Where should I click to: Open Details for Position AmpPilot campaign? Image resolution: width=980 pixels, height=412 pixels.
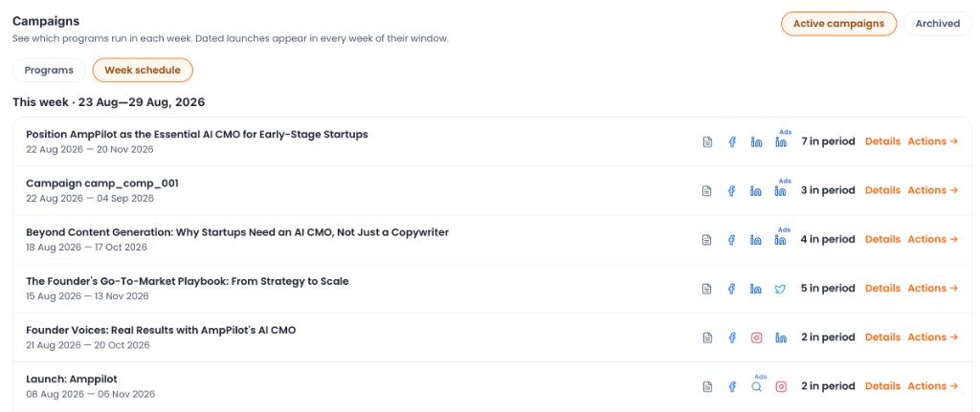click(882, 141)
